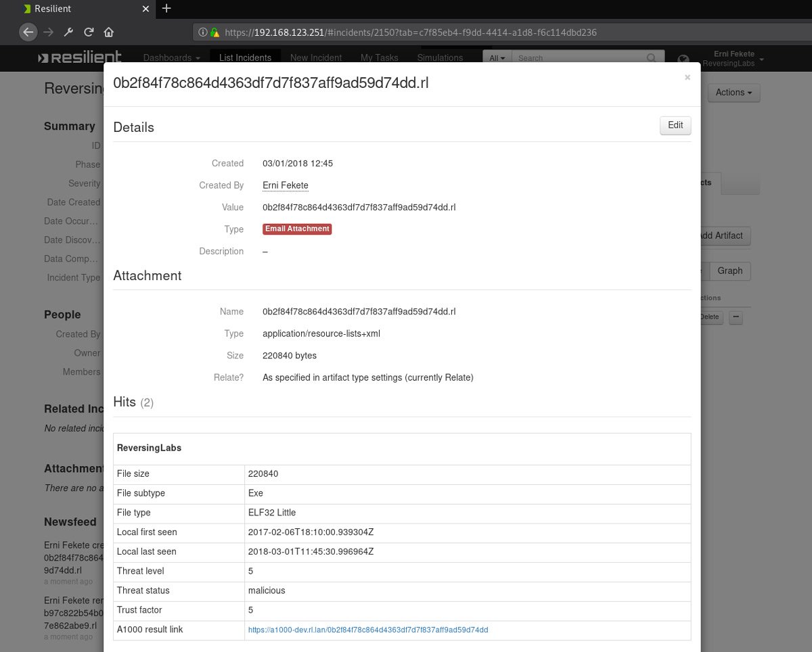Open Simulations menu item

(x=440, y=57)
